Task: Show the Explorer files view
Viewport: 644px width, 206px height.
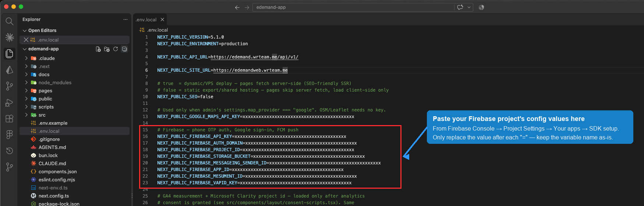Action: click(x=10, y=53)
